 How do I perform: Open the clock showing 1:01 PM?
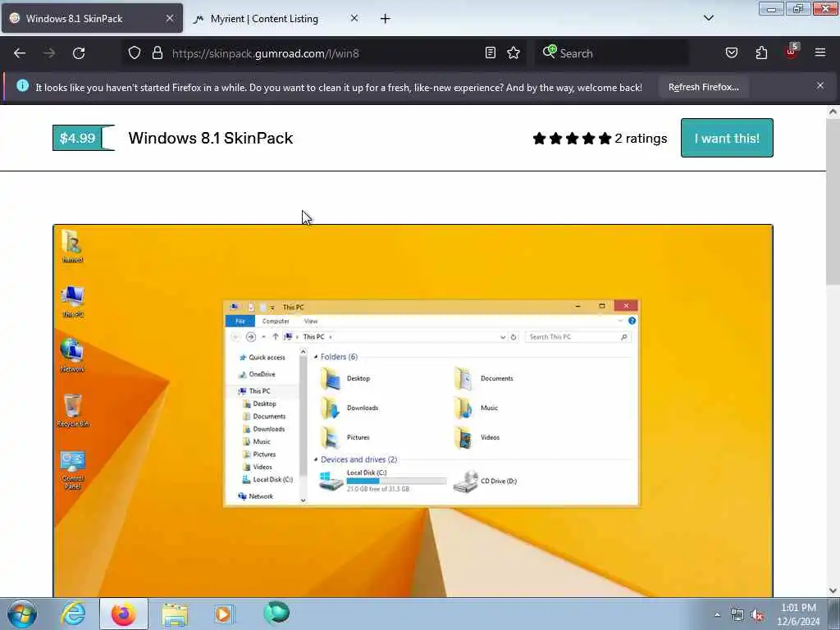(798, 614)
